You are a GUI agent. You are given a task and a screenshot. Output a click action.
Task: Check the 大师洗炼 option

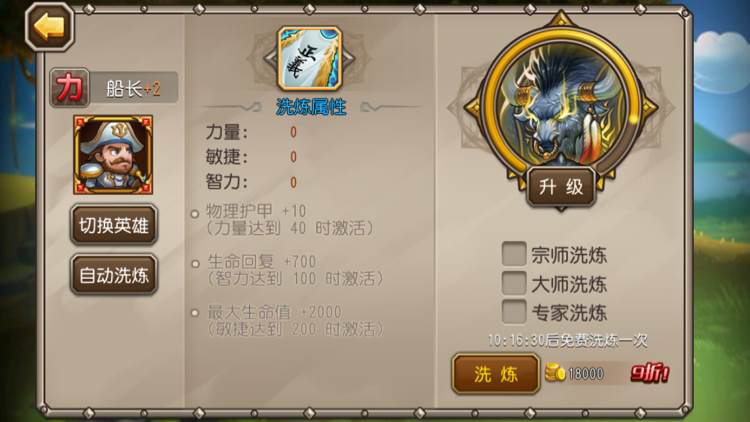tap(514, 283)
